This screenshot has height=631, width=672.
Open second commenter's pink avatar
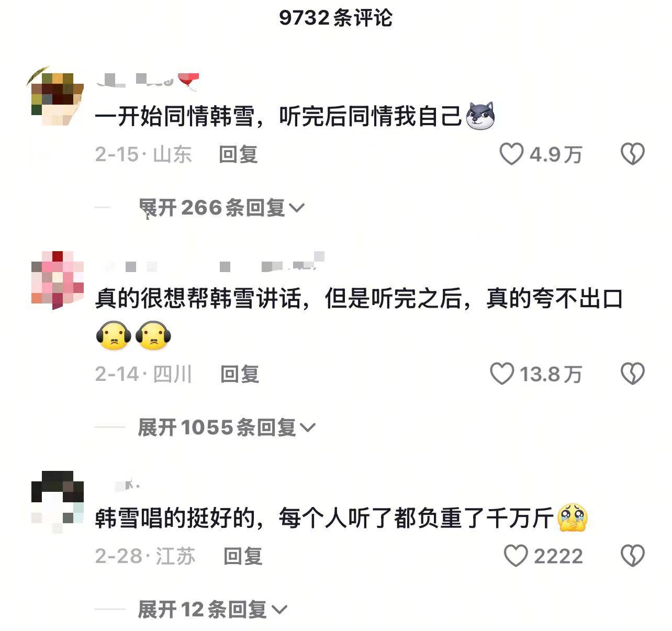(57, 280)
